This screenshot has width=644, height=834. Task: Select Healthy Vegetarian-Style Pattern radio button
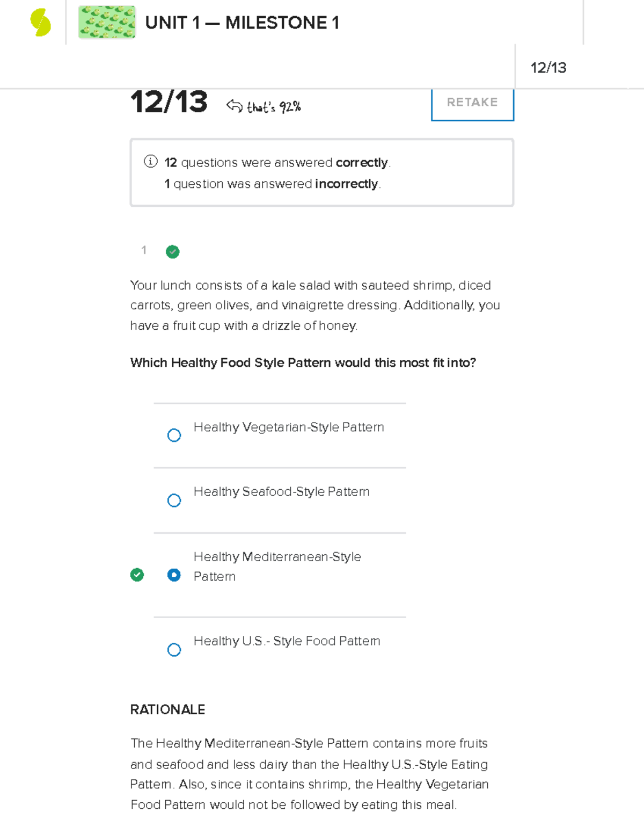coord(174,435)
